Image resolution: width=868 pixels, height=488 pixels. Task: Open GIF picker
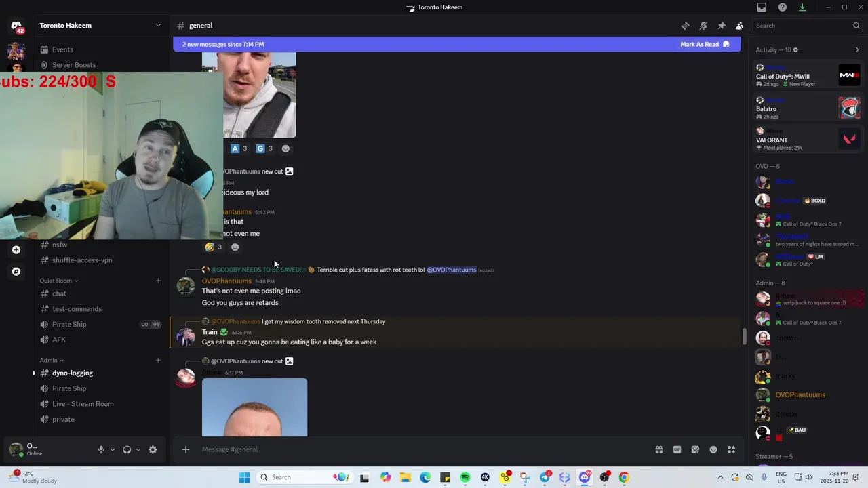(677, 449)
